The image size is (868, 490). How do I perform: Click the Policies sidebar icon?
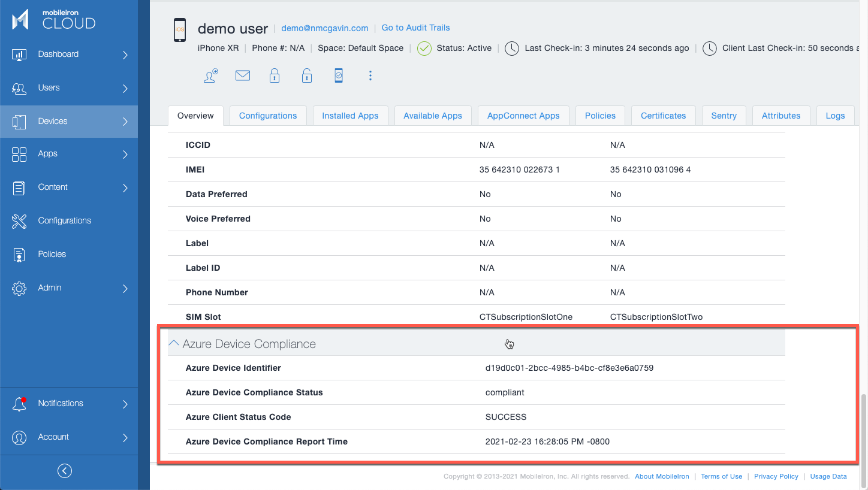tap(19, 254)
